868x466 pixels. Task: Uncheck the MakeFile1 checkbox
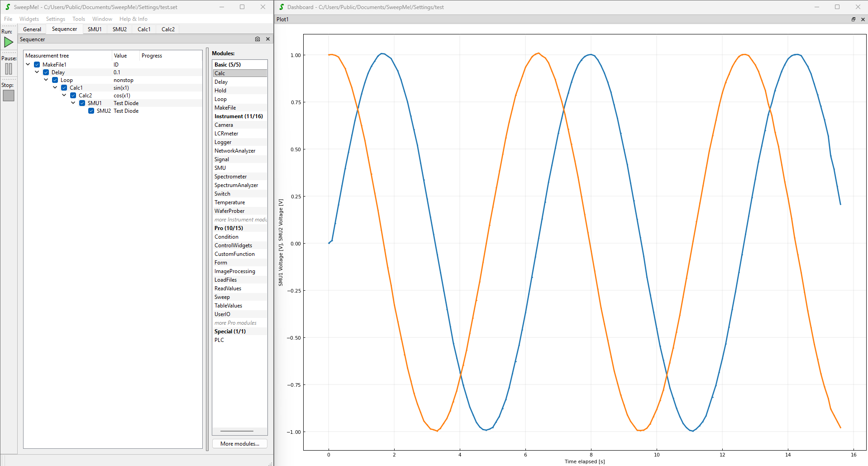[37, 65]
